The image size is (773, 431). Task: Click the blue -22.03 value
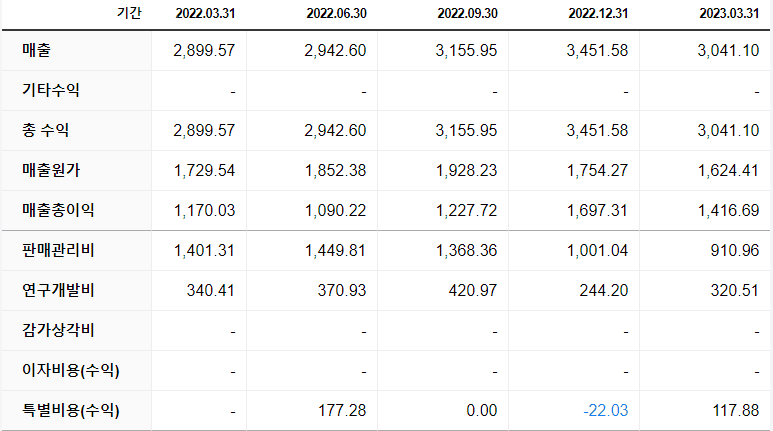click(606, 410)
